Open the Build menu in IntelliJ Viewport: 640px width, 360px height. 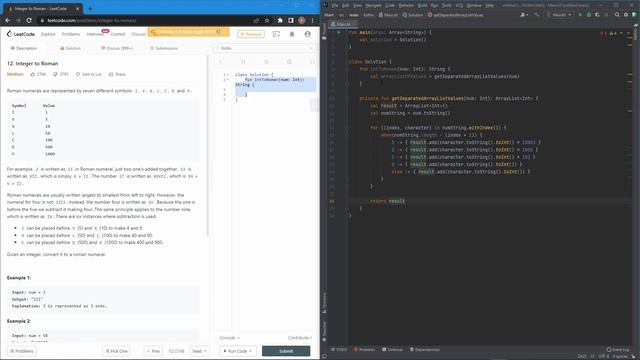tap(422, 5)
